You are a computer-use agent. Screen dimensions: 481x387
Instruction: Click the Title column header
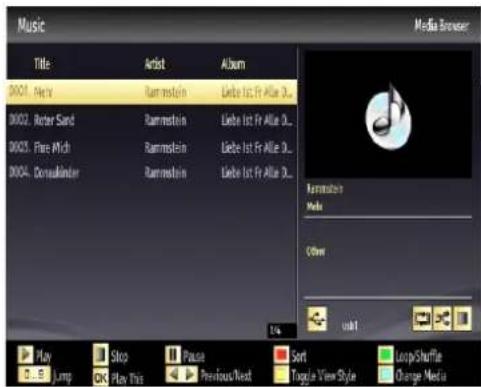tap(42, 63)
